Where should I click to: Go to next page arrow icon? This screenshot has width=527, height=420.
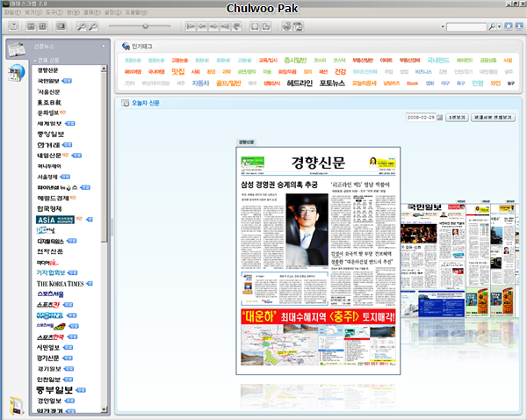[213, 26]
